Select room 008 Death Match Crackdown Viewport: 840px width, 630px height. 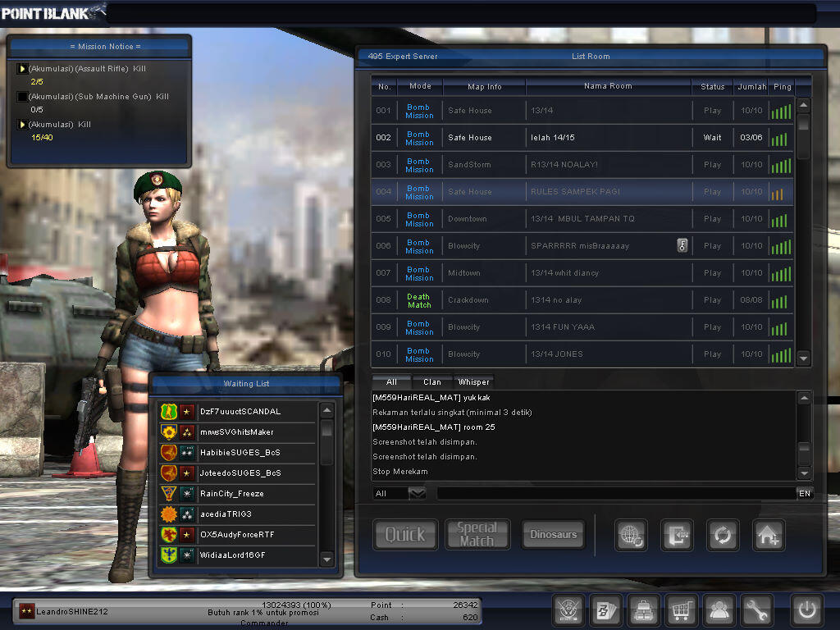point(582,300)
